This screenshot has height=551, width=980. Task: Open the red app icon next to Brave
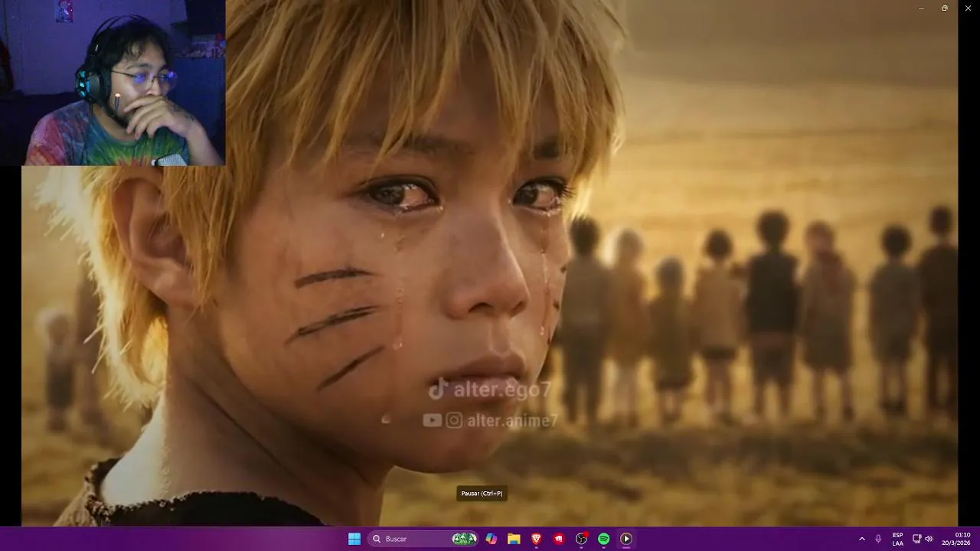click(559, 539)
